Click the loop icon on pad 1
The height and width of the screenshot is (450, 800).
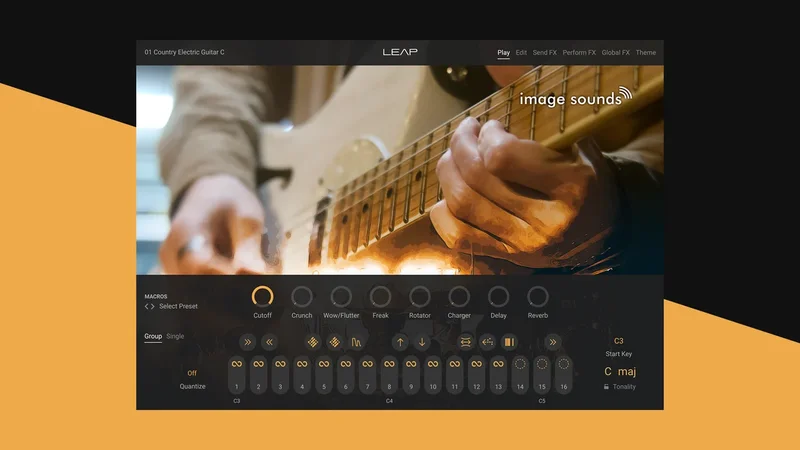coord(237,364)
